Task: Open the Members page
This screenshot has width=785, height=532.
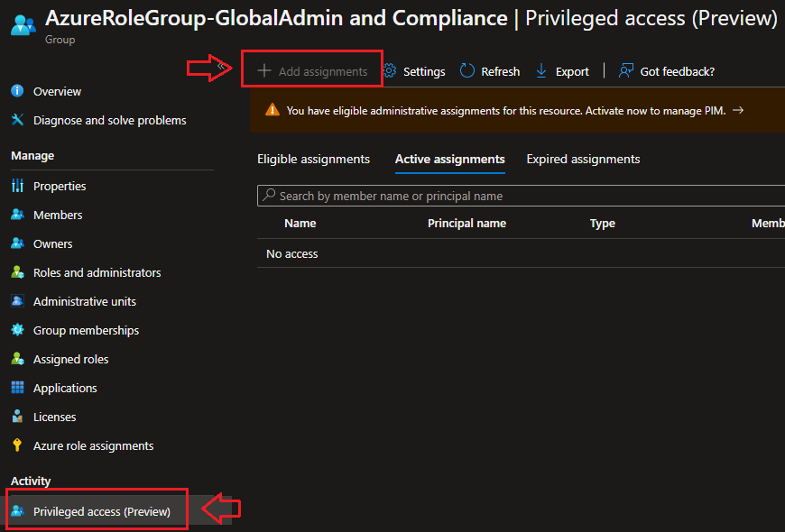Action: coord(58,216)
